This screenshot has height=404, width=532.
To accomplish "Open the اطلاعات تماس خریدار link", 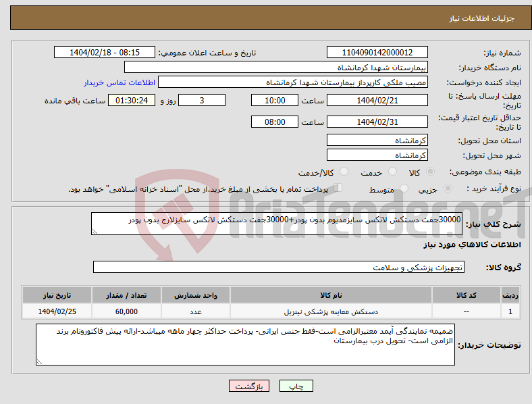I will pyautogui.click(x=119, y=82).
